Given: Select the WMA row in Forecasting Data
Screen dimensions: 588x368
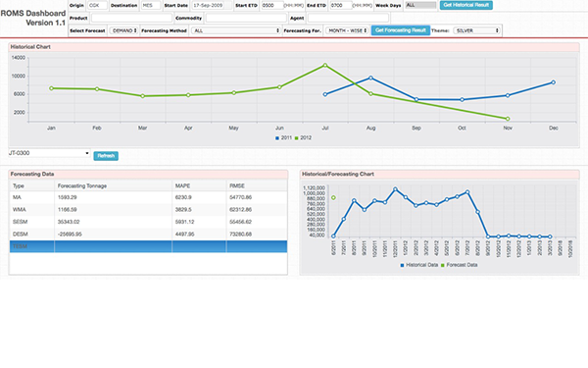Looking at the screenshot, I should click(x=149, y=210).
